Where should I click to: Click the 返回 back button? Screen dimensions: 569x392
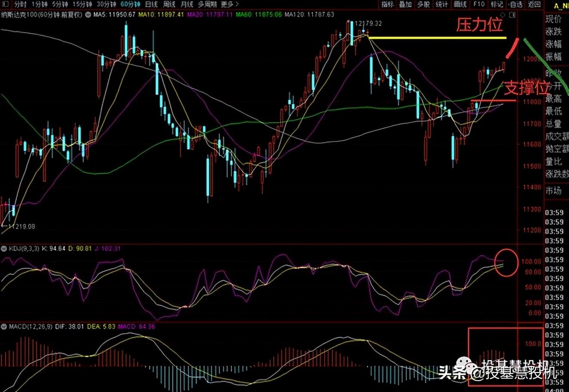(x=534, y=4)
